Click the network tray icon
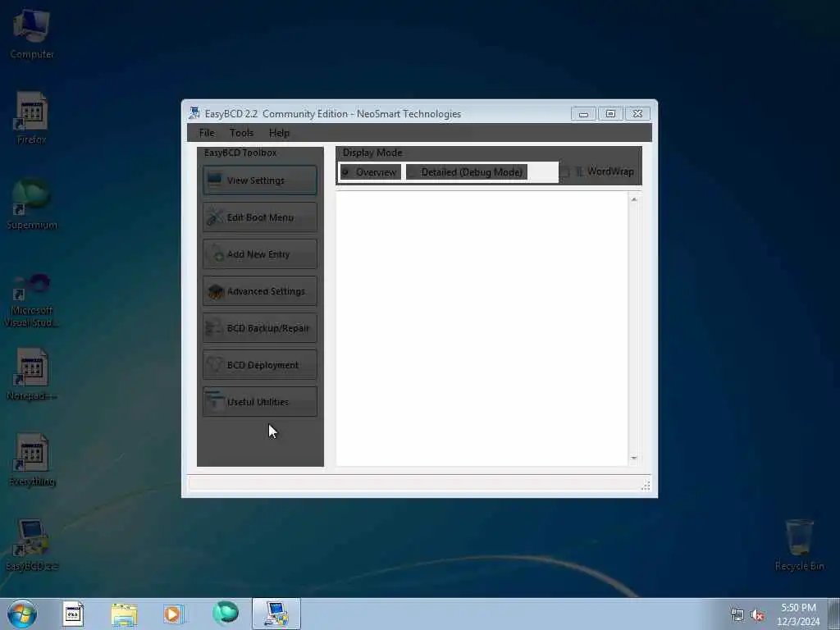Screen dimensions: 840x630 click(737, 615)
